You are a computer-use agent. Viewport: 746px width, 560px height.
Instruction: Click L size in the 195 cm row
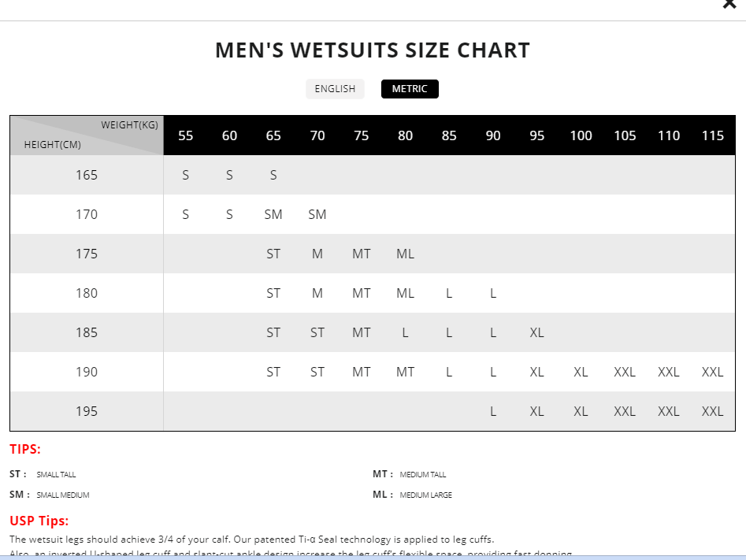pyautogui.click(x=493, y=411)
